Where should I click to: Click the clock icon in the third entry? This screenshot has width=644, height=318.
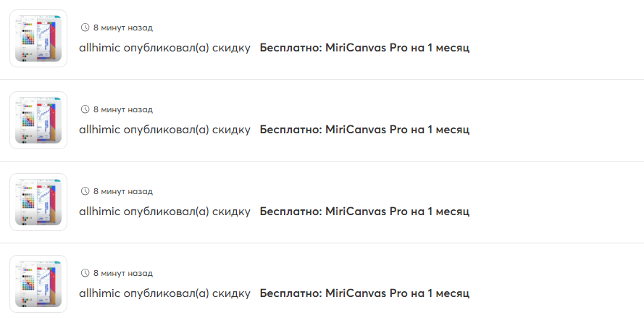tap(85, 191)
